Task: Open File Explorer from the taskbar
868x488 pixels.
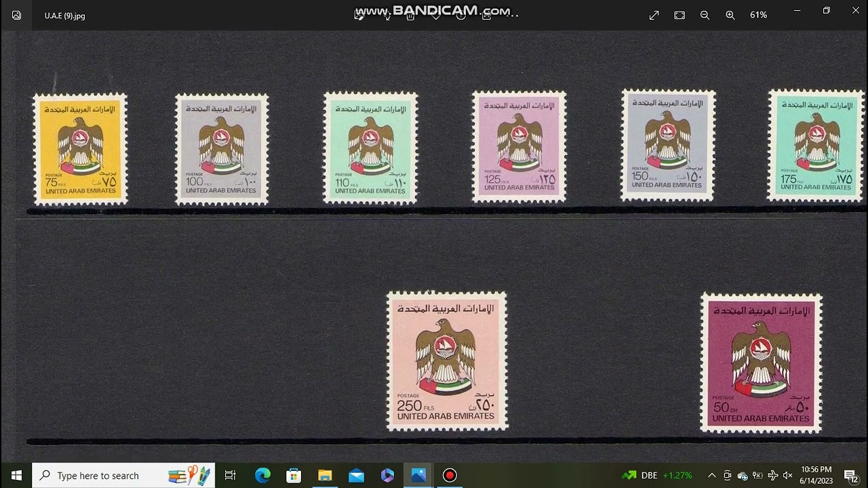Action: [325, 475]
